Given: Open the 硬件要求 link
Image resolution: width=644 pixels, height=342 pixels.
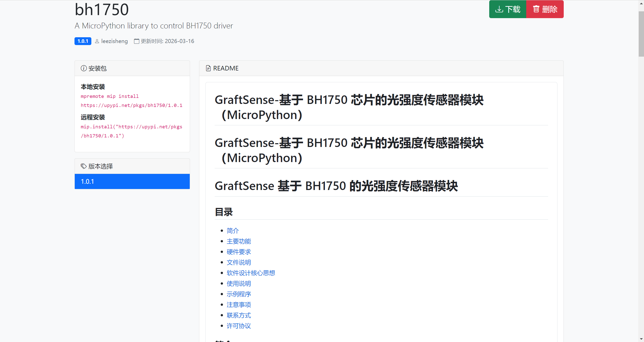Looking at the screenshot, I should click(x=239, y=252).
